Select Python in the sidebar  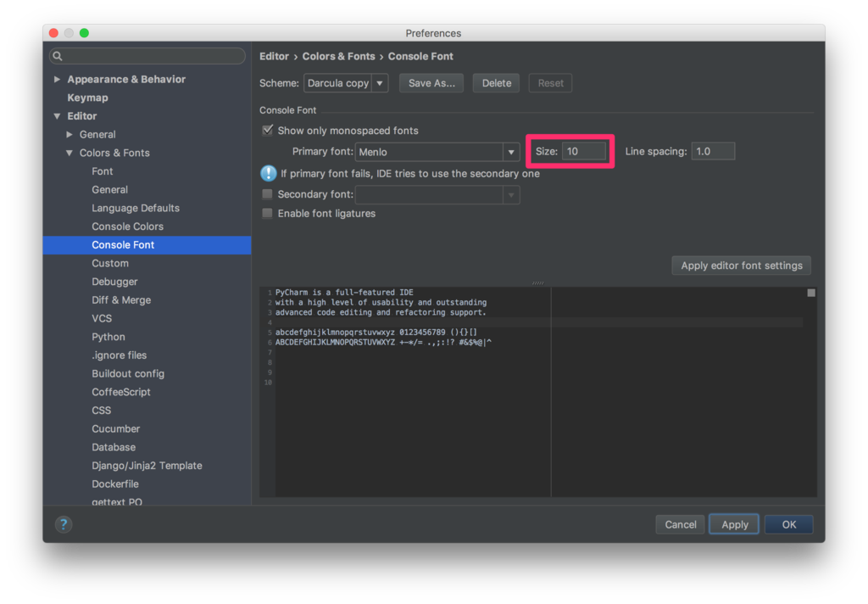click(x=108, y=337)
